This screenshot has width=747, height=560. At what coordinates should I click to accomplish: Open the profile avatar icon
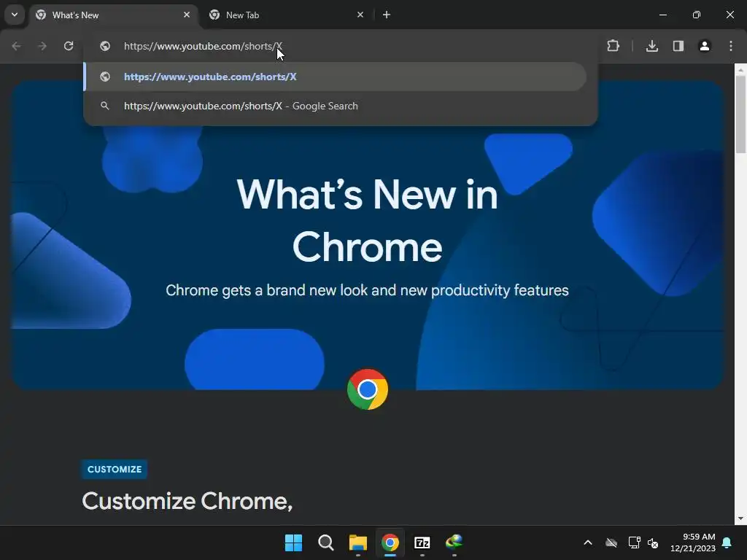pos(704,46)
